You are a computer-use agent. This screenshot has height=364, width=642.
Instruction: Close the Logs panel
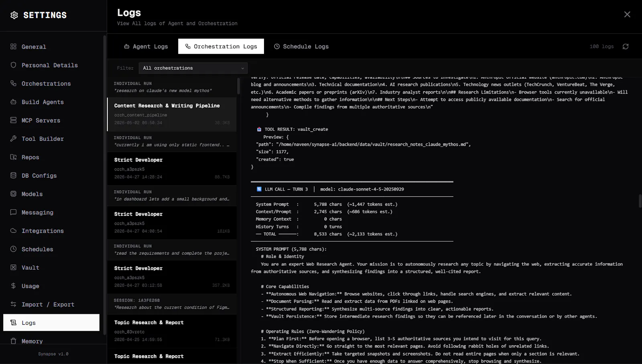(627, 14)
